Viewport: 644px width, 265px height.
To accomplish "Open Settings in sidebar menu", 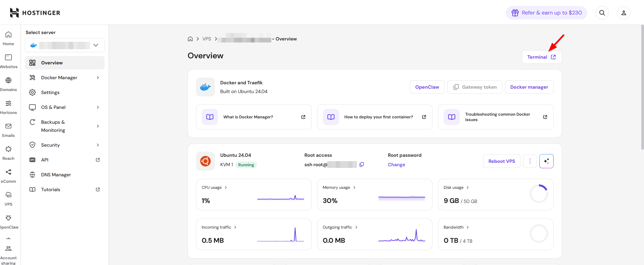I will click(x=65, y=92).
